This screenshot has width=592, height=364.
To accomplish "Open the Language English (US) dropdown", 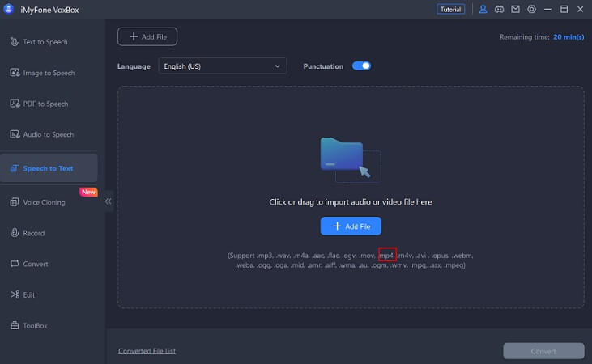I will 223,66.
